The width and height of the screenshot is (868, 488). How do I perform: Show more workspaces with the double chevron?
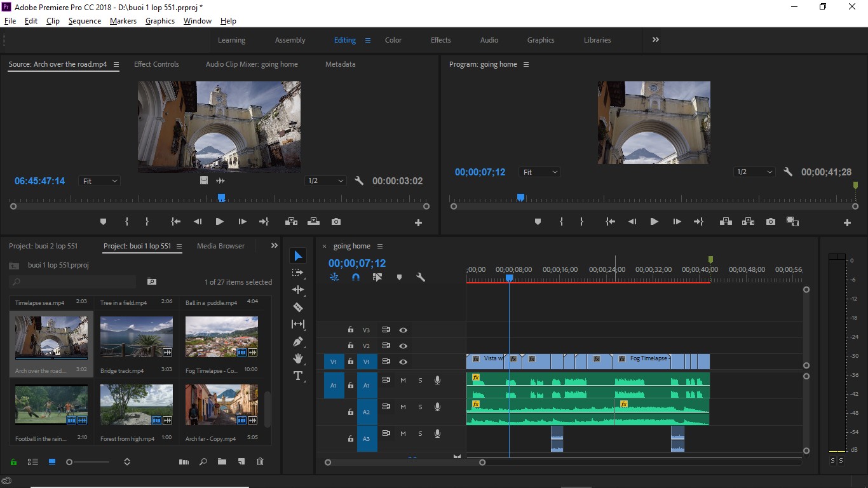[656, 39]
